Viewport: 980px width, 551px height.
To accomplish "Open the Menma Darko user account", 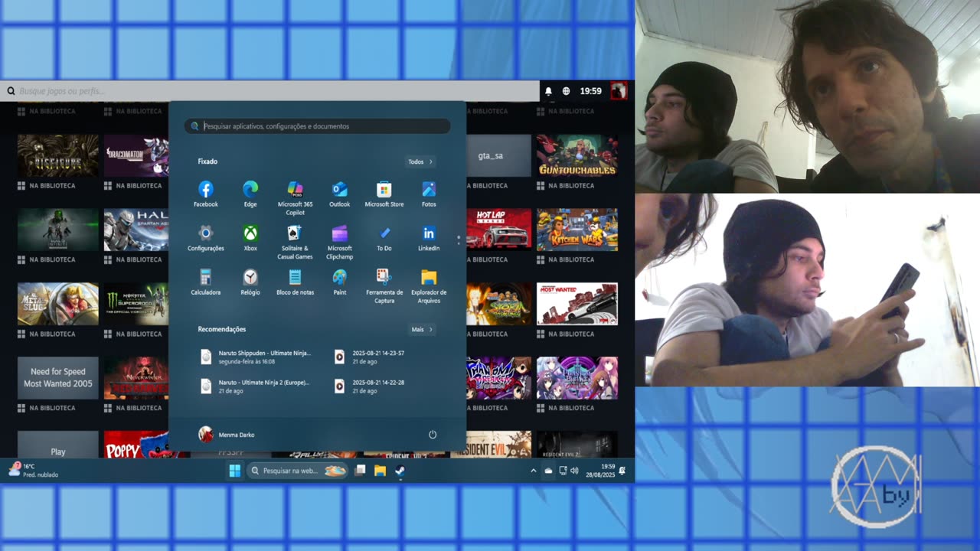I will click(227, 435).
